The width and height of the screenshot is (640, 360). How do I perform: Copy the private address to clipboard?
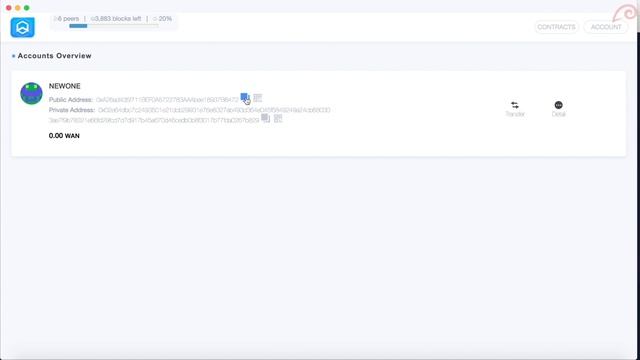tap(265, 118)
